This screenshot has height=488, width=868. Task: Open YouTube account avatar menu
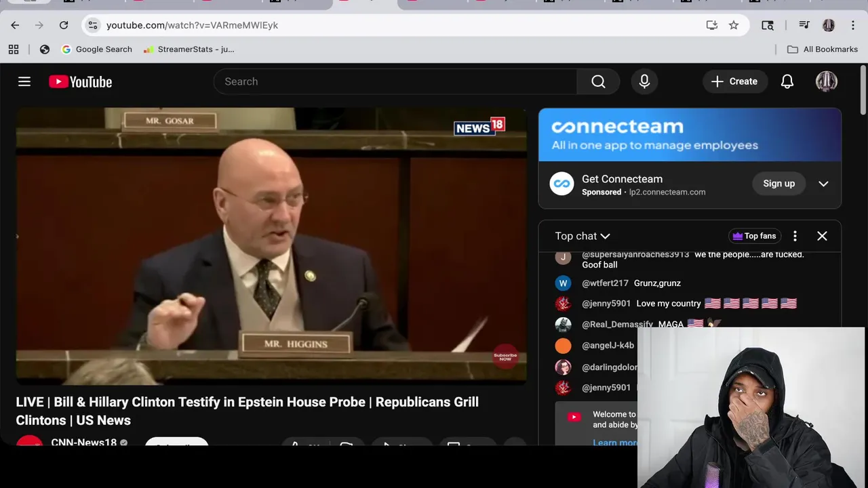coord(826,81)
